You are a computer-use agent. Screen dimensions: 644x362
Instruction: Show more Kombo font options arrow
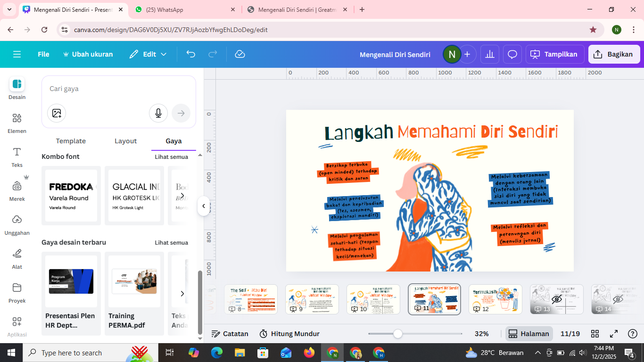pos(182,196)
